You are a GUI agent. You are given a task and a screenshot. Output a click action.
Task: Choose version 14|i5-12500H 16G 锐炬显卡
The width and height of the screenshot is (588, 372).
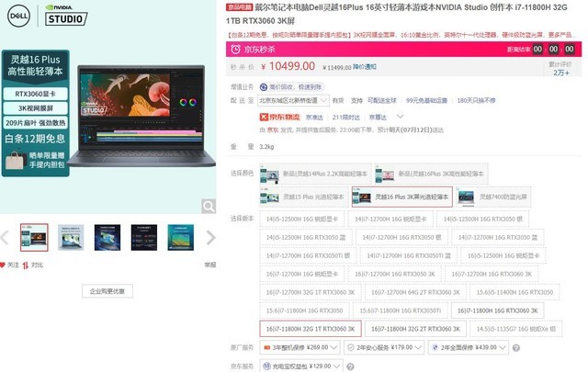point(302,219)
